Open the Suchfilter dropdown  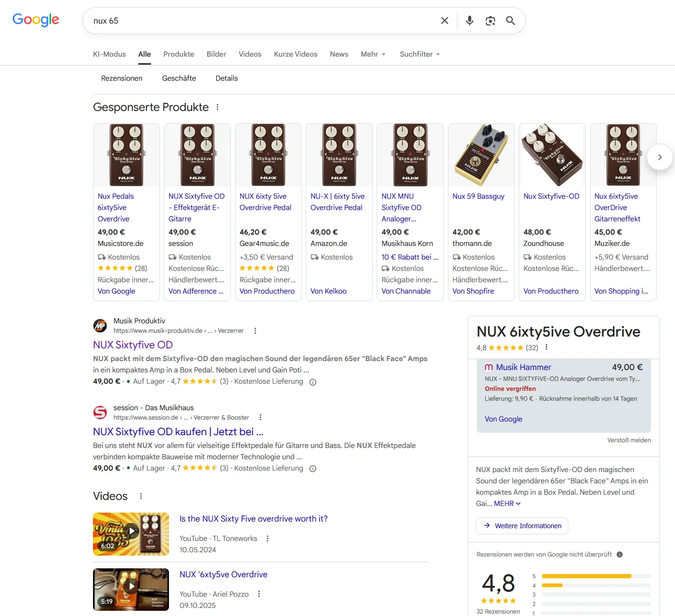coord(420,54)
